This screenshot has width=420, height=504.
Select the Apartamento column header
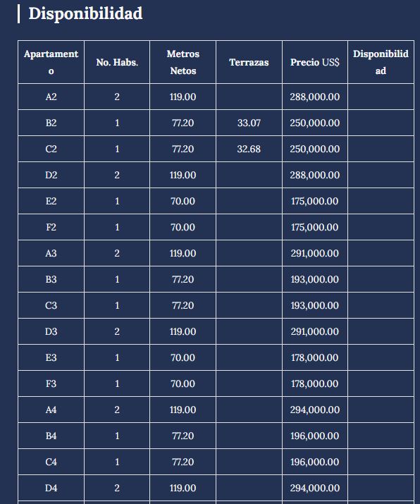pos(51,62)
